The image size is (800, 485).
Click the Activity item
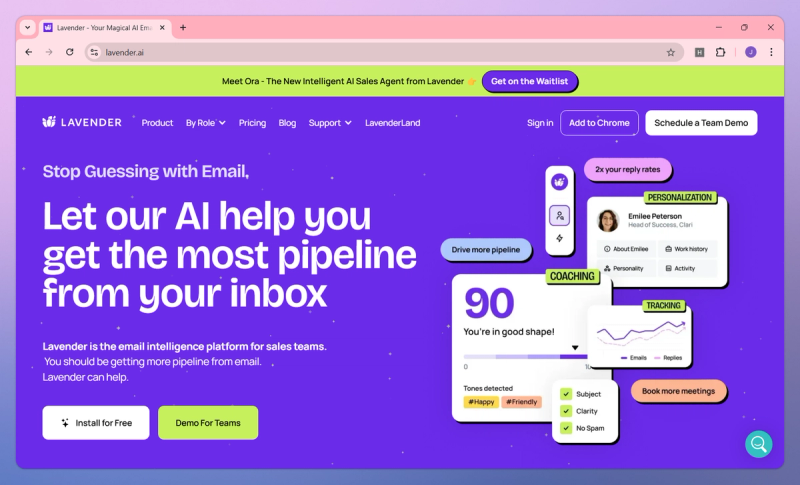(687, 268)
